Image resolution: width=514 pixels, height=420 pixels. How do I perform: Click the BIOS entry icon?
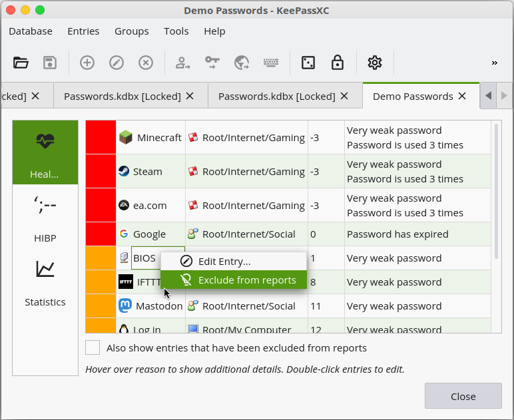(x=124, y=258)
